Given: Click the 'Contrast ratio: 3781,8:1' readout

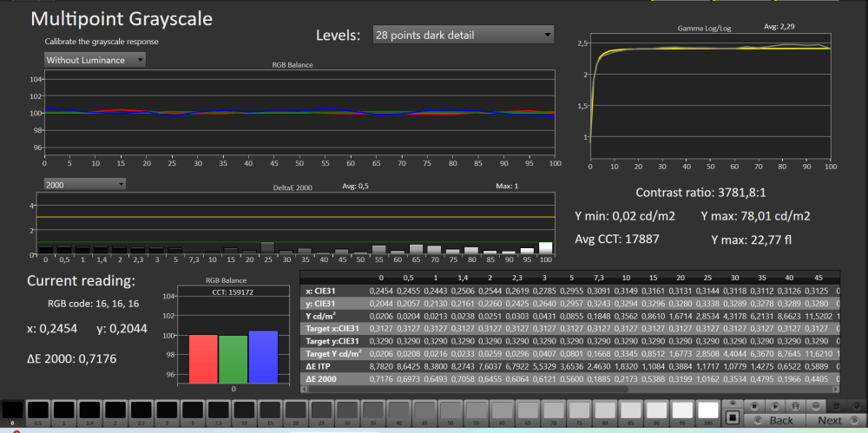Looking at the screenshot, I should (700, 193).
